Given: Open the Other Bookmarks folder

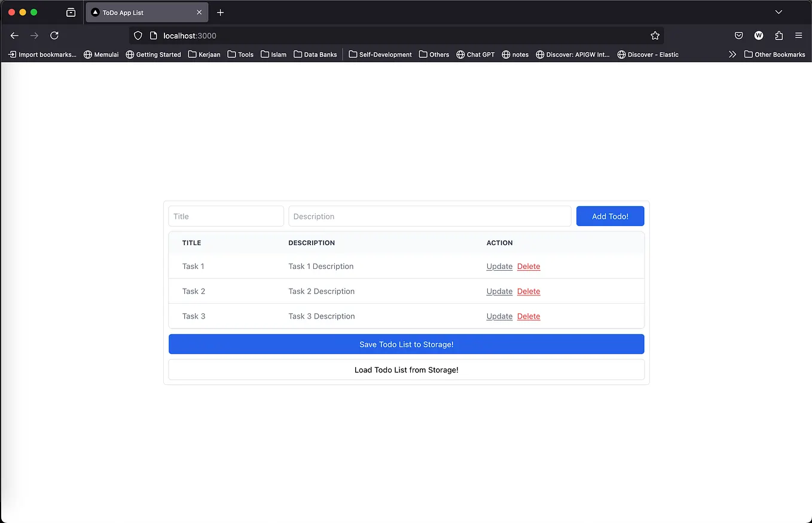Looking at the screenshot, I should (774, 54).
